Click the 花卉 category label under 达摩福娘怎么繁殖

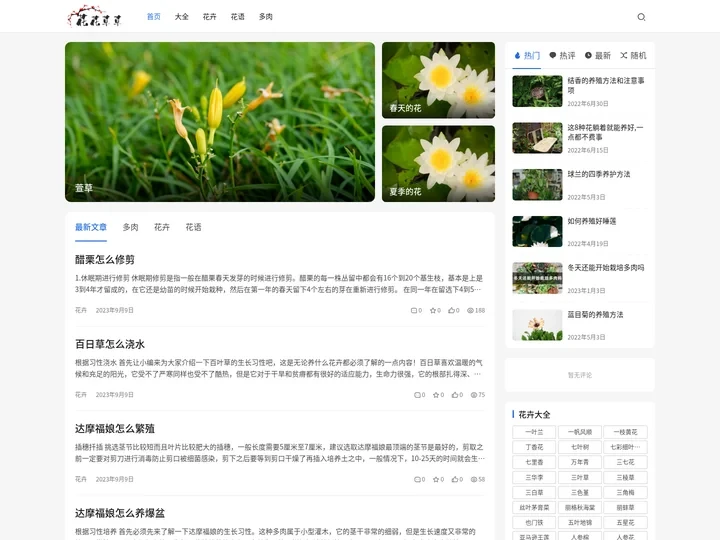coord(81,479)
